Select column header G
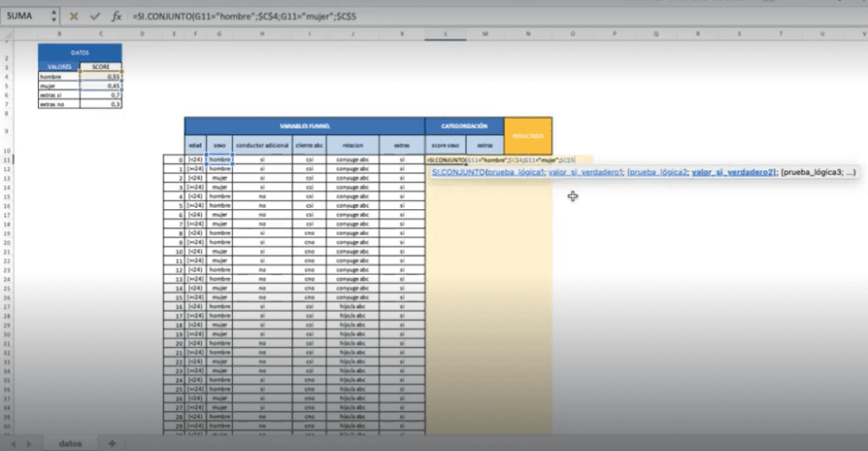 tap(220, 34)
